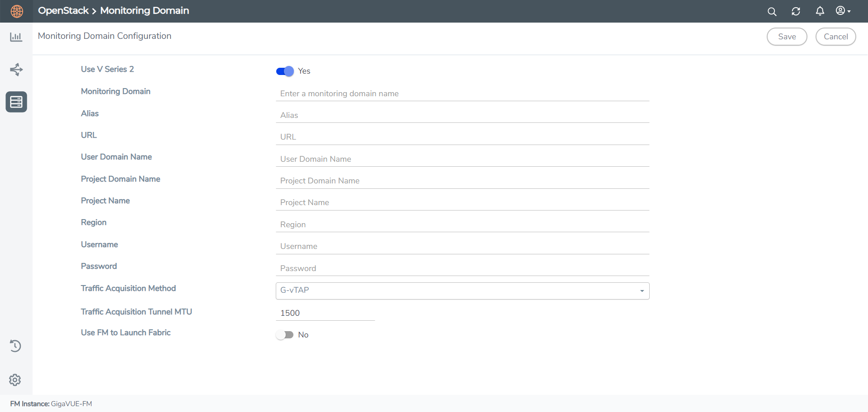Enable the Use FM to Launch Fabric toggle
Image resolution: width=868 pixels, height=412 pixels.
285,335
